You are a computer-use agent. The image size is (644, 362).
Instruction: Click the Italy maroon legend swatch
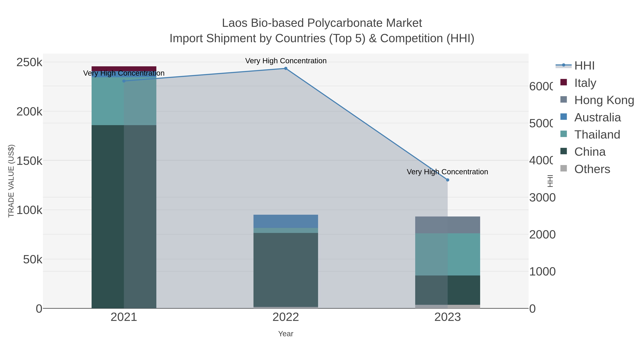click(564, 82)
